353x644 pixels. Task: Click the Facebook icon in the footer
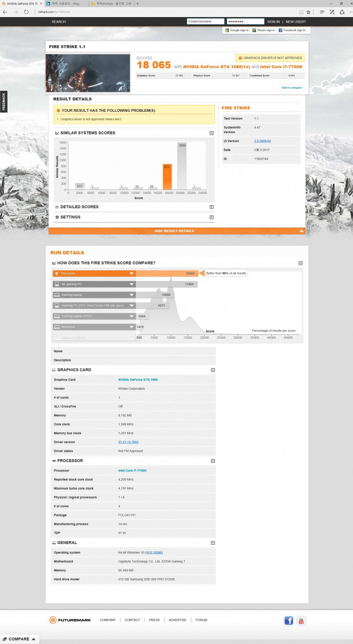[288, 621]
